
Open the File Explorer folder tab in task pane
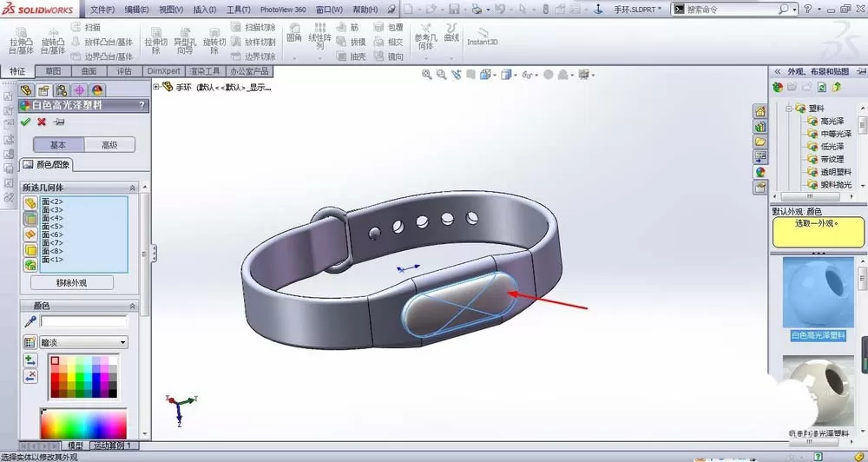[x=760, y=142]
